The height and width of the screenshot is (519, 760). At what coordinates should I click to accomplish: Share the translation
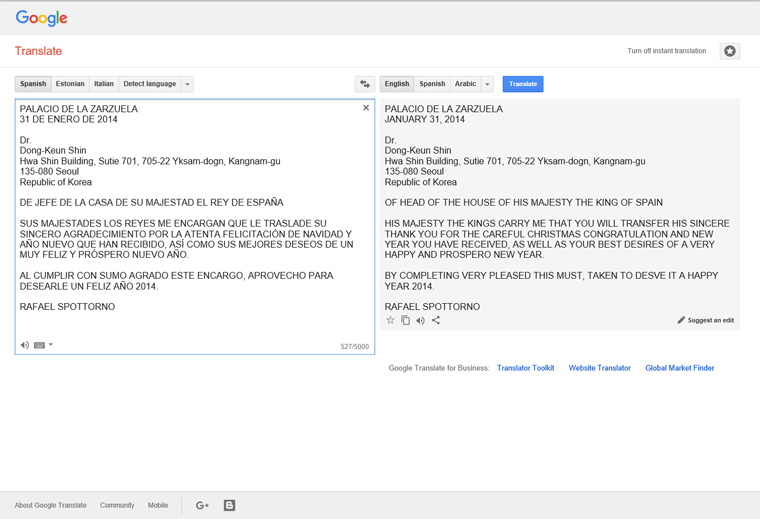(436, 320)
